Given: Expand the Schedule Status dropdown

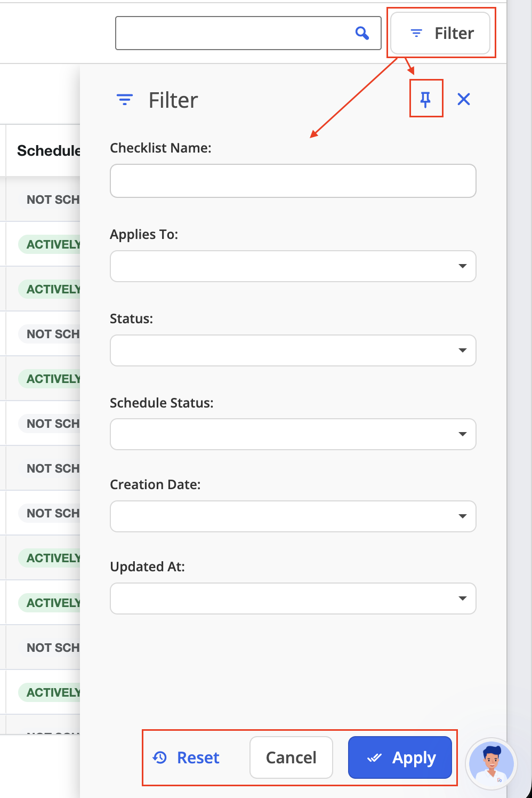Looking at the screenshot, I should pyautogui.click(x=293, y=434).
